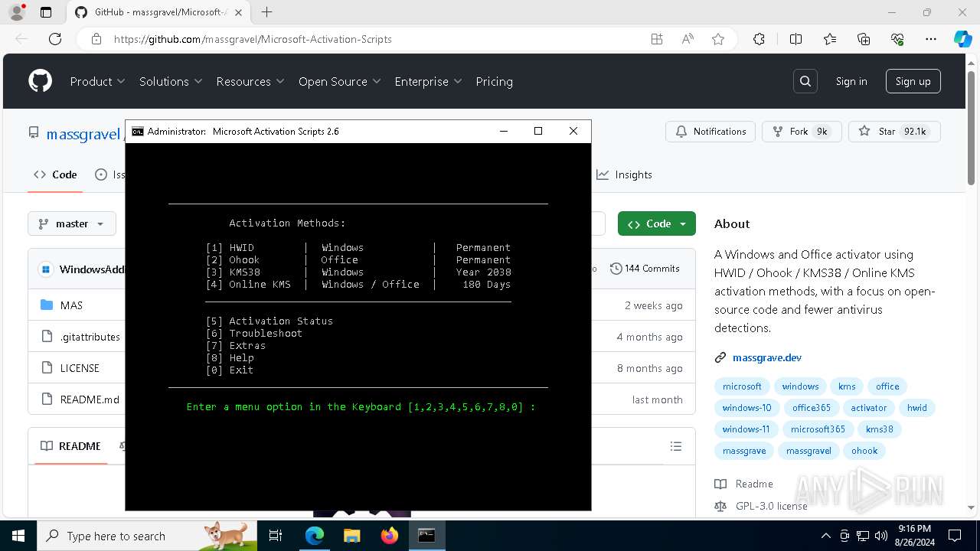Select README tab
Image resolution: width=980 pixels, height=551 pixels.
click(70, 446)
